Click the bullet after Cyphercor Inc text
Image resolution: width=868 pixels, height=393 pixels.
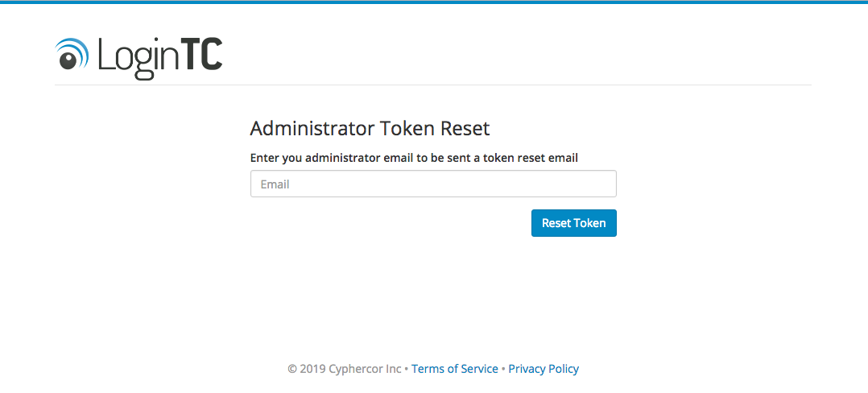point(407,369)
